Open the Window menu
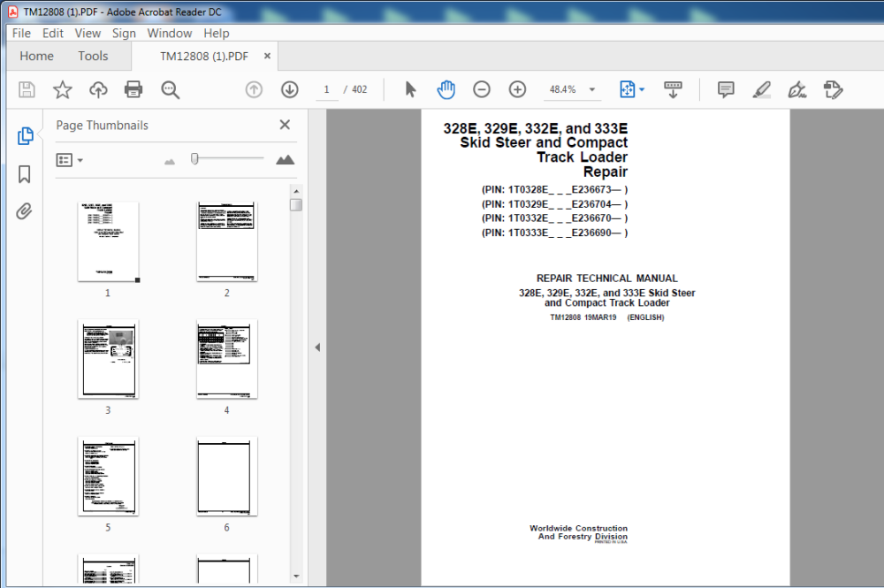This screenshot has height=588, width=884. [170, 34]
